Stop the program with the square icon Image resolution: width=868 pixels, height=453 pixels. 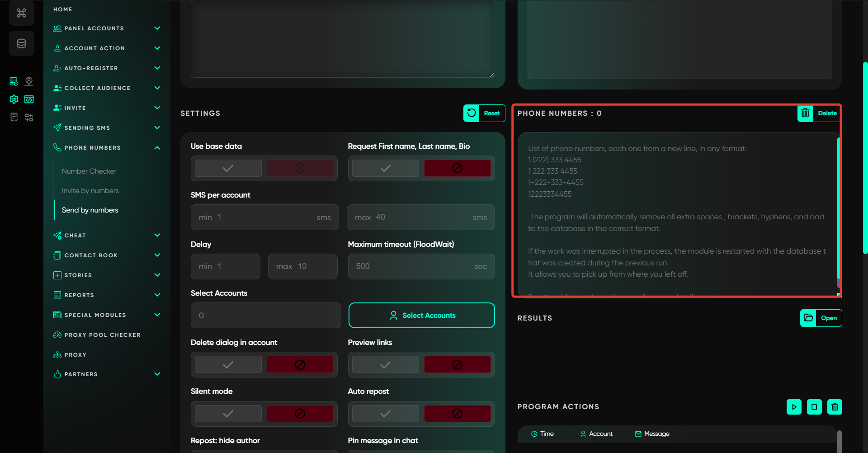(x=814, y=407)
